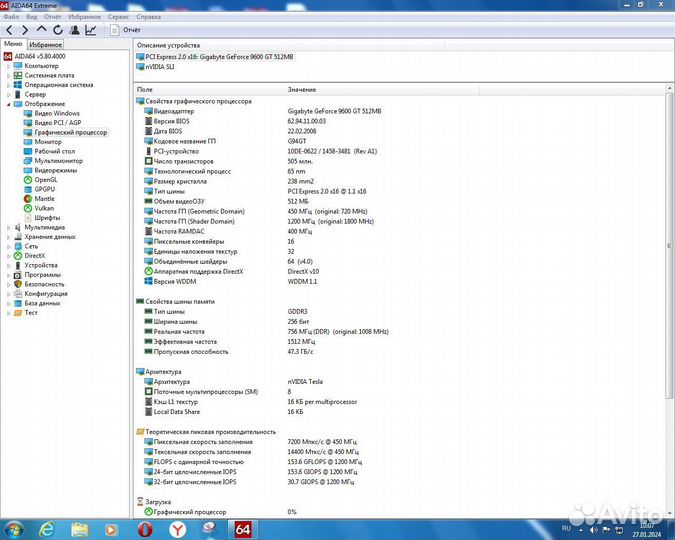This screenshot has width=675, height=540.
Task: Click the Vulkan icon in the tree
Action: click(28, 208)
